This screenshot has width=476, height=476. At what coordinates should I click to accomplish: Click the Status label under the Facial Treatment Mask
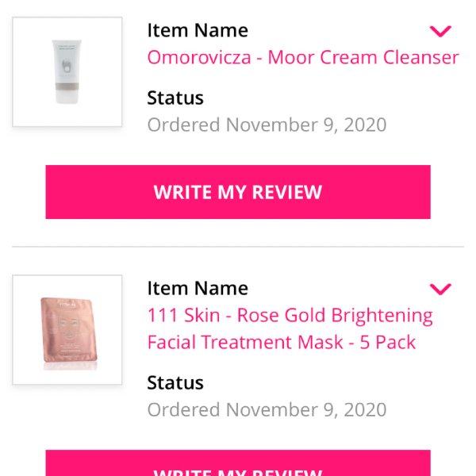pyautogui.click(x=175, y=382)
